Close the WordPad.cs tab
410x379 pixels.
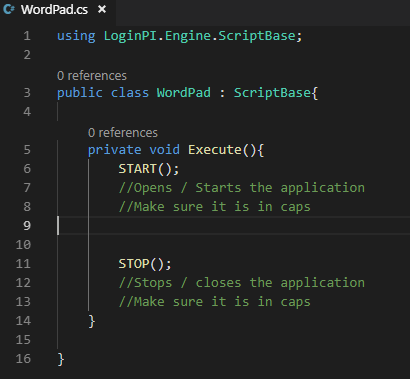point(102,9)
